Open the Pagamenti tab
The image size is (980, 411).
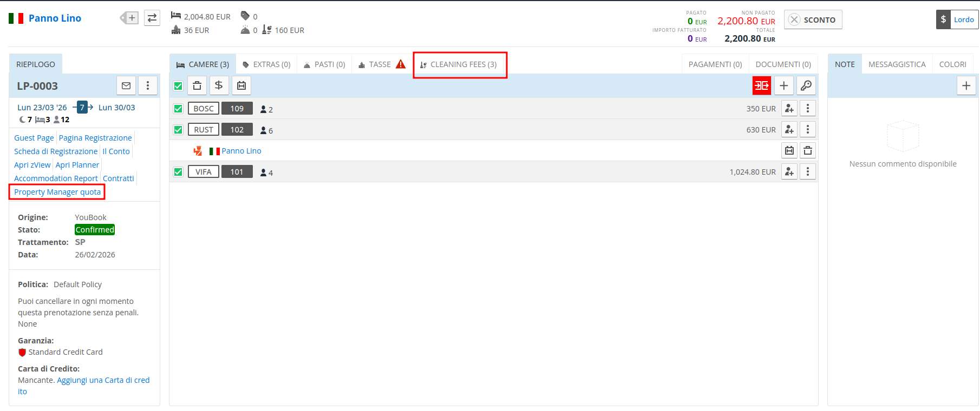[x=715, y=64]
